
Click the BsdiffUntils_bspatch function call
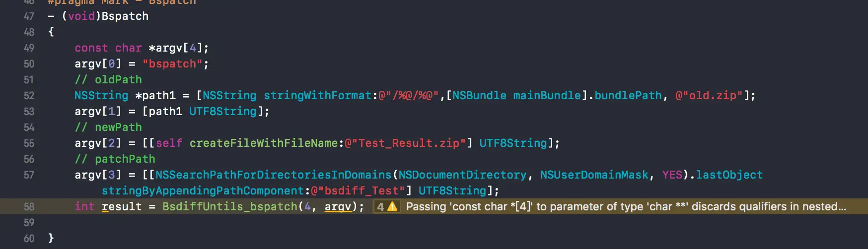(229, 206)
